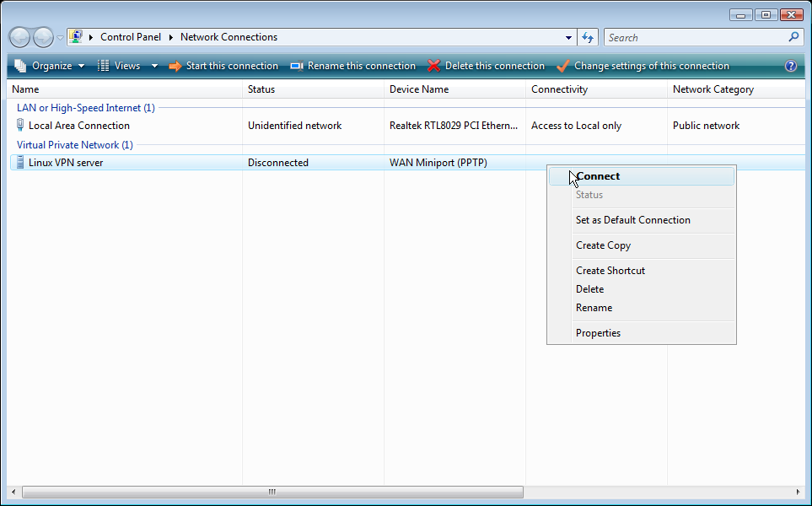Click Network Connections in the breadcrumb
Screen dimensions: 812x506
click(229, 37)
